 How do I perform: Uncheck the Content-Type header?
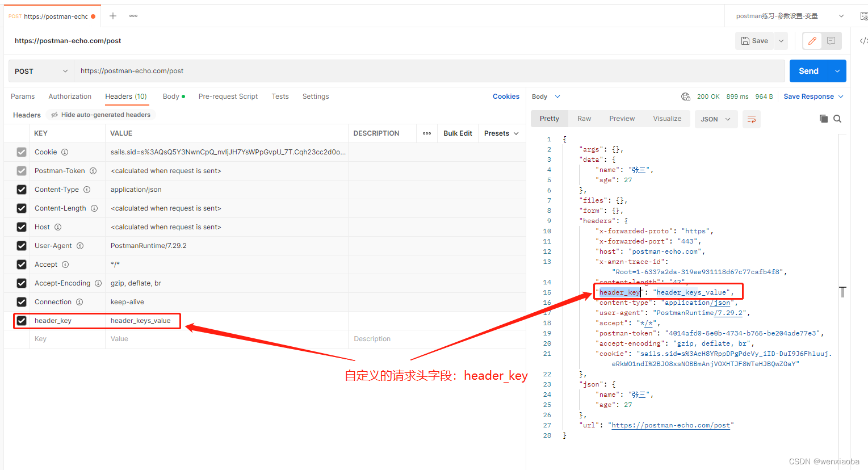[x=22, y=190]
